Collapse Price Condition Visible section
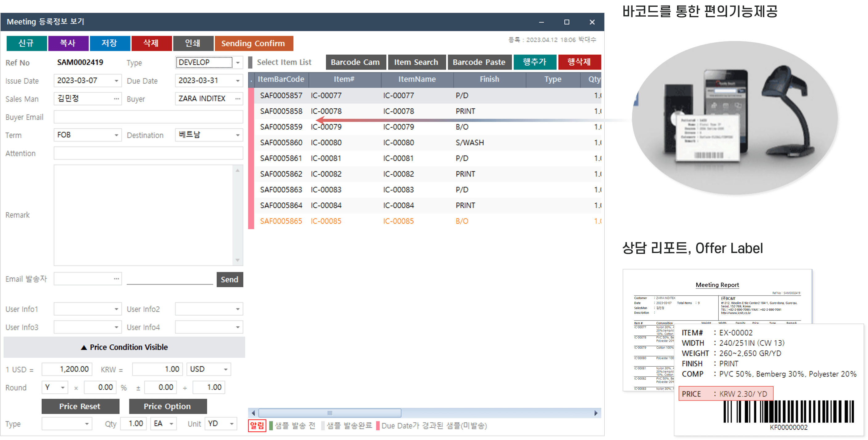 124,347
